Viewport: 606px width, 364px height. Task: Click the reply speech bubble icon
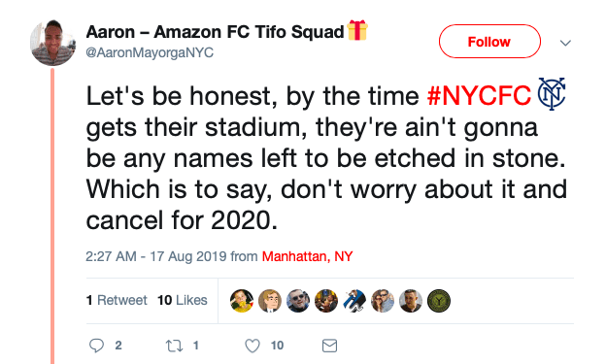click(96, 346)
